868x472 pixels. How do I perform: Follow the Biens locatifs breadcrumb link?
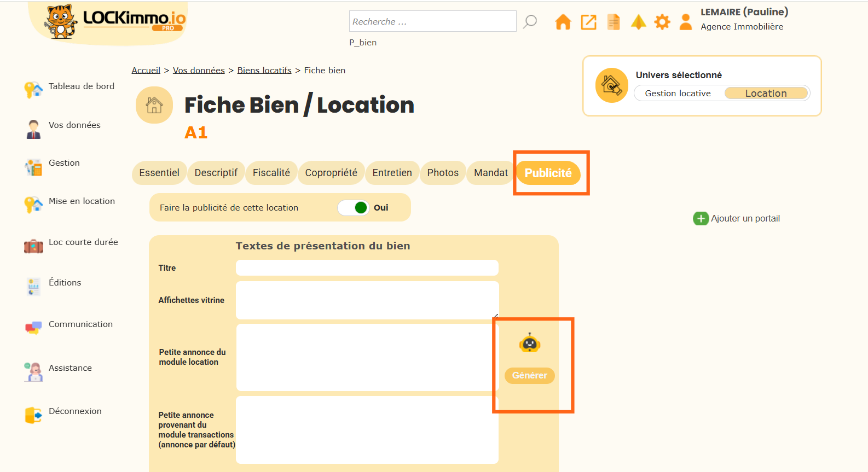click(x=264, y=71)
